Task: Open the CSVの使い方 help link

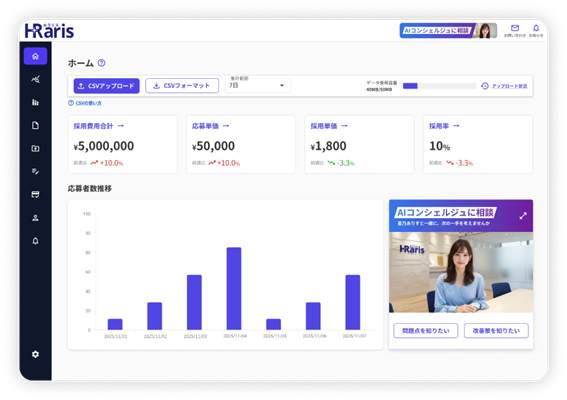Action: (x=85, y=103)
